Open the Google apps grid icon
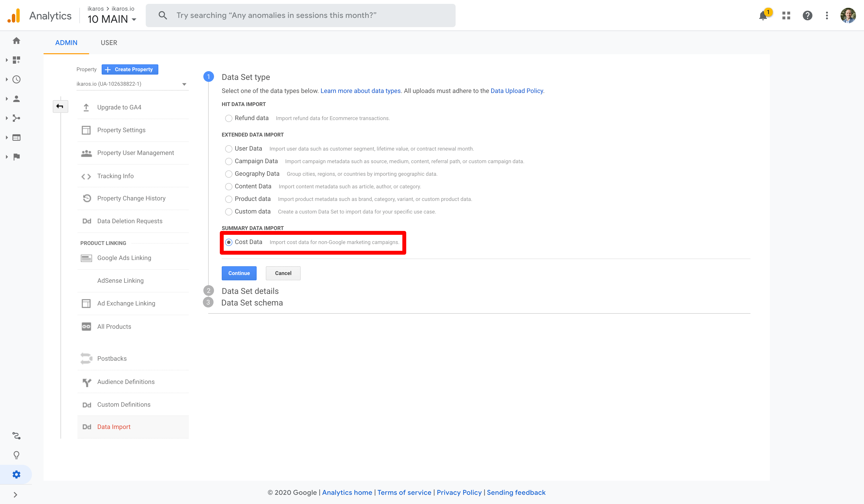The height and width of the screenshot is (504, 864). coord(786,16)
